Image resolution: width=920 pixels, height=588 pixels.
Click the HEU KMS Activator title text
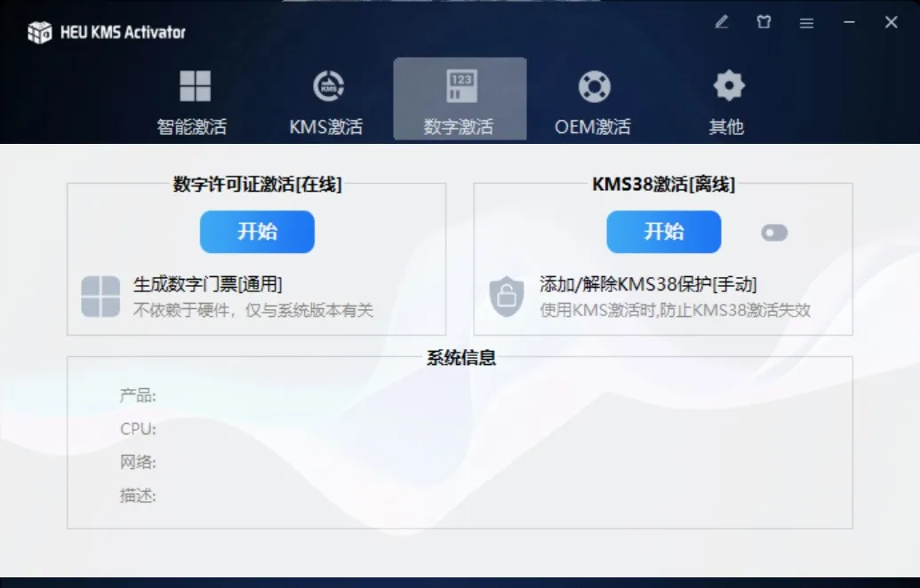123,32
